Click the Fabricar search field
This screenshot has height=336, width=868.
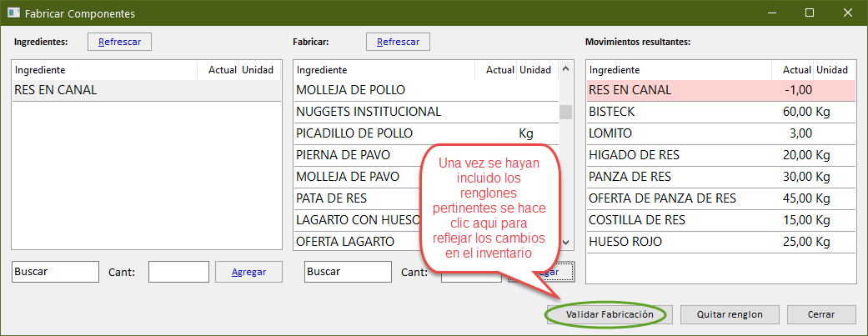pos(349,272)
